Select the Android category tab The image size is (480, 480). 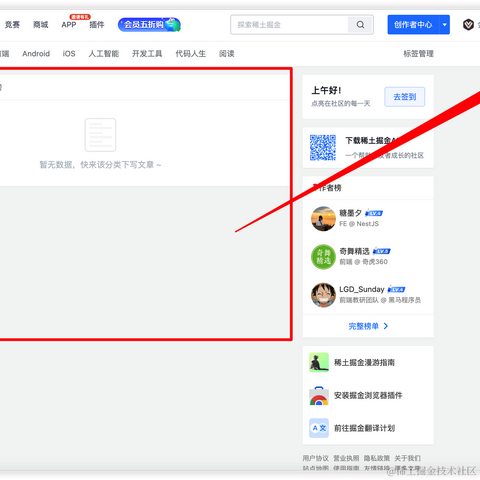coord(36,54)
